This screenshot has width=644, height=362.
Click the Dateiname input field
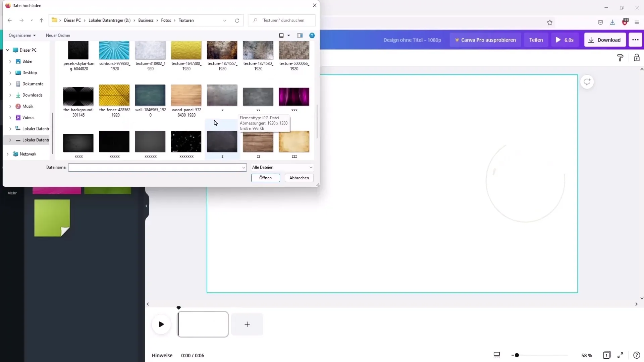pyautogui.click(x=157, y=167)
